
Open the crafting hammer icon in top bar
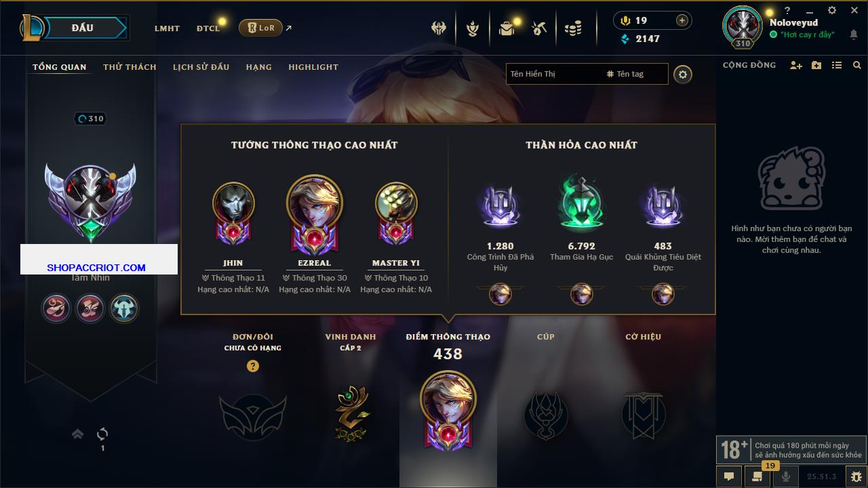tap(540, 28)
